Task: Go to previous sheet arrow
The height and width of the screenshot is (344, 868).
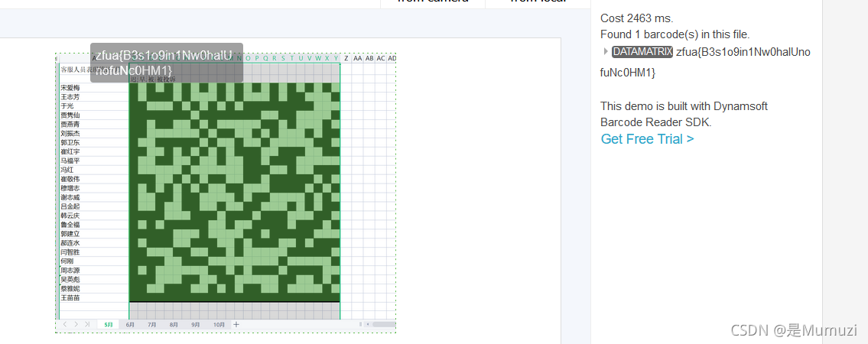Action: [x=65, y=324]
